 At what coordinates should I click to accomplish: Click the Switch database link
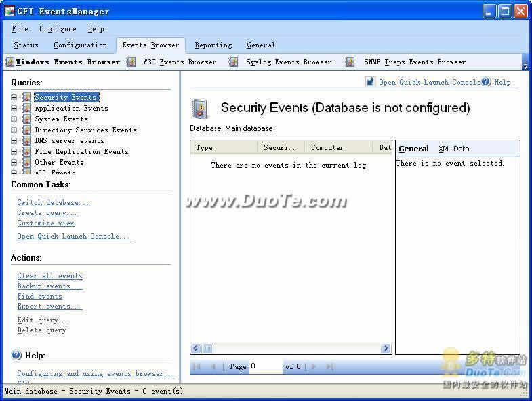pyautogui.click(x=54, y=203)
